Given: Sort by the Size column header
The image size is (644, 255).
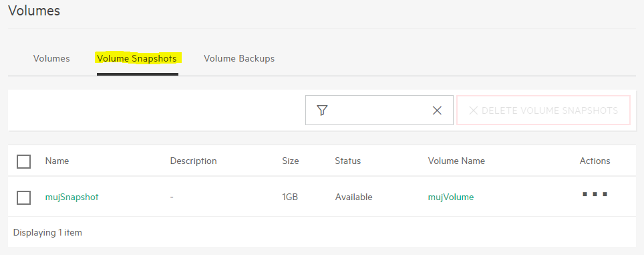Looking at the screenshot, I should [x=291, y=161].
